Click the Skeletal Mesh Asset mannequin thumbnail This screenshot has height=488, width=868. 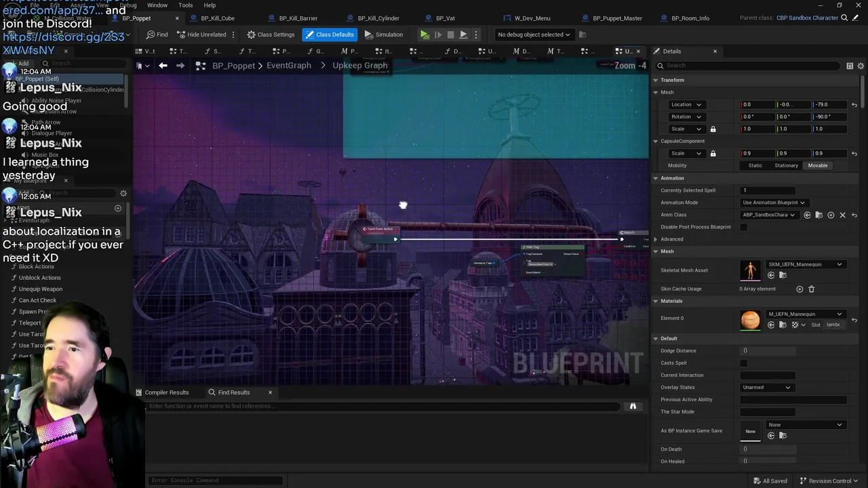point(751,270)
